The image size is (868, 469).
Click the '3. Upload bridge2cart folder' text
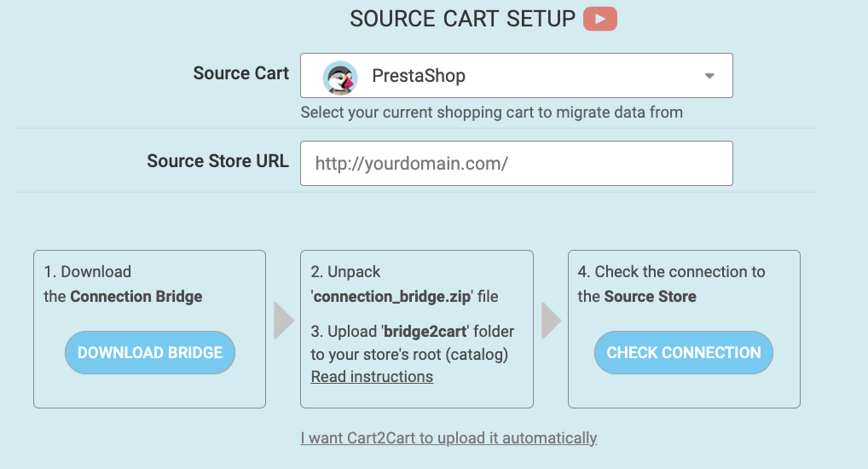click(413, 343)
